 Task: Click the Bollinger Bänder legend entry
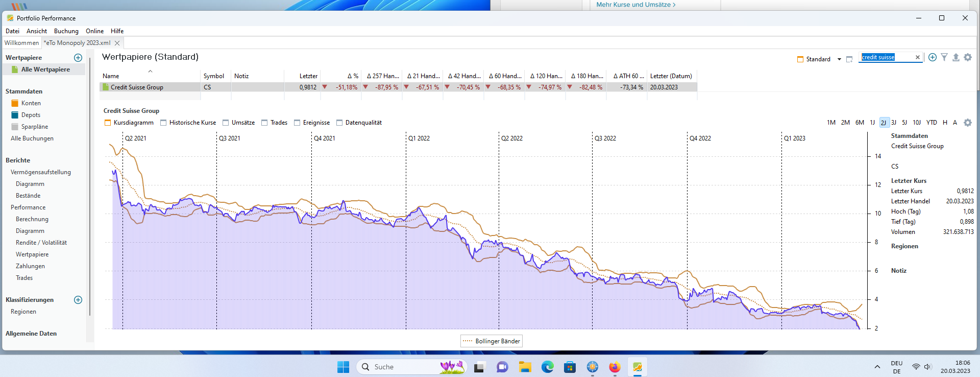click(492, 341)
